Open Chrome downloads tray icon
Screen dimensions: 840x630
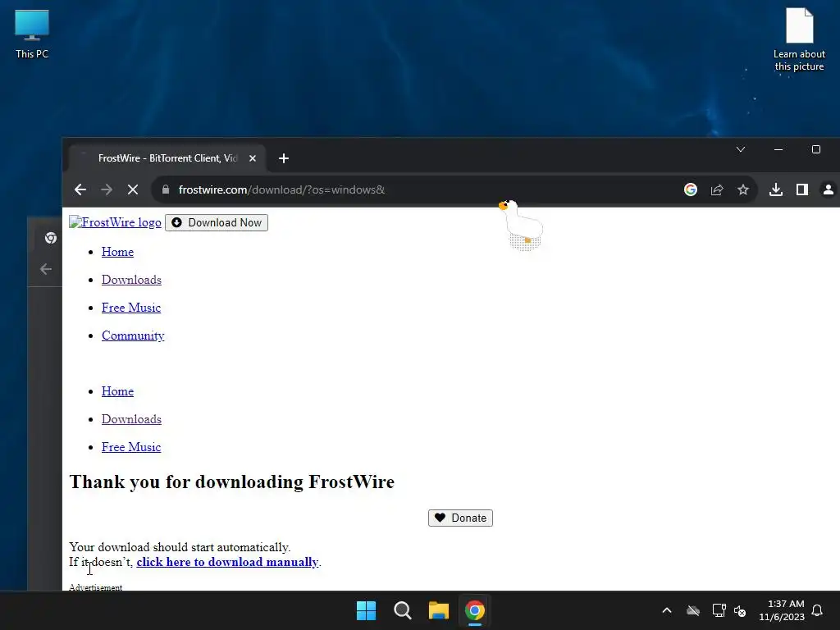776,189
